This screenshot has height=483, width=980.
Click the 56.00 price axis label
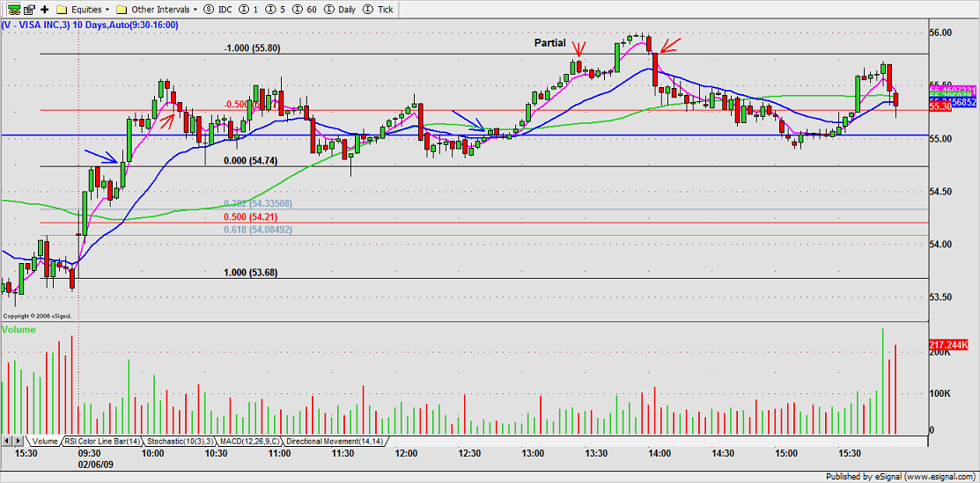tap(941, 33)
